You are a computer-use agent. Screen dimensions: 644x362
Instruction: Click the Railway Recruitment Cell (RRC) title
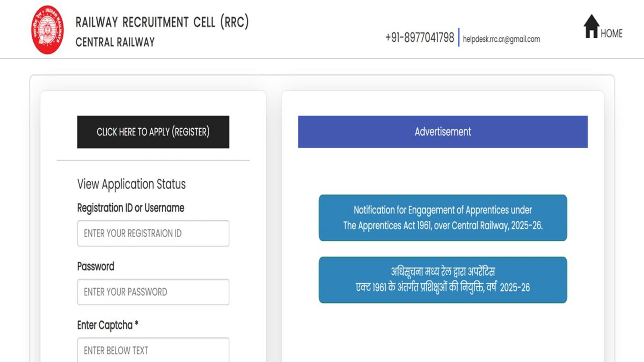(162, 22)
